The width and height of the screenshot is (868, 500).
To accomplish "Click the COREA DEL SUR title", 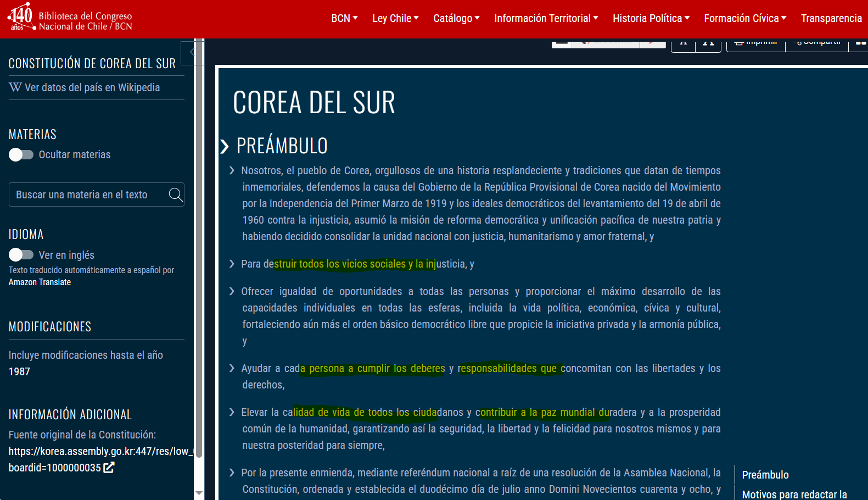I will [314, 103].
